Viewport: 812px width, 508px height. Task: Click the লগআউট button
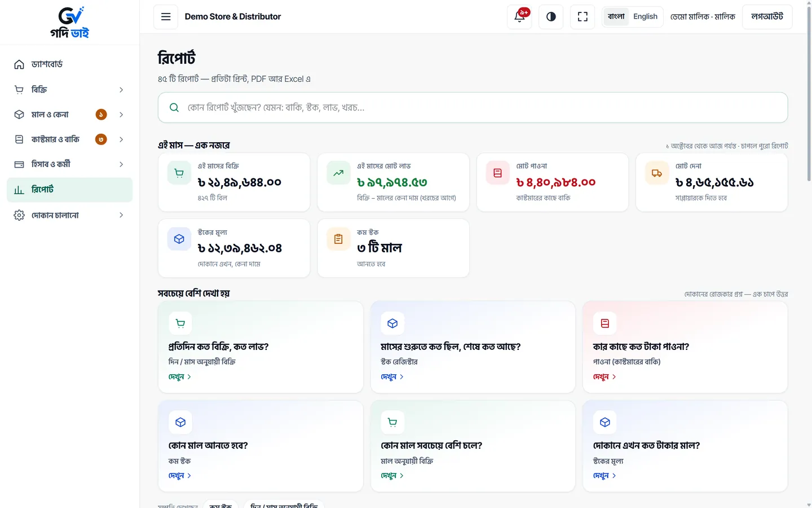click(767, 17)
